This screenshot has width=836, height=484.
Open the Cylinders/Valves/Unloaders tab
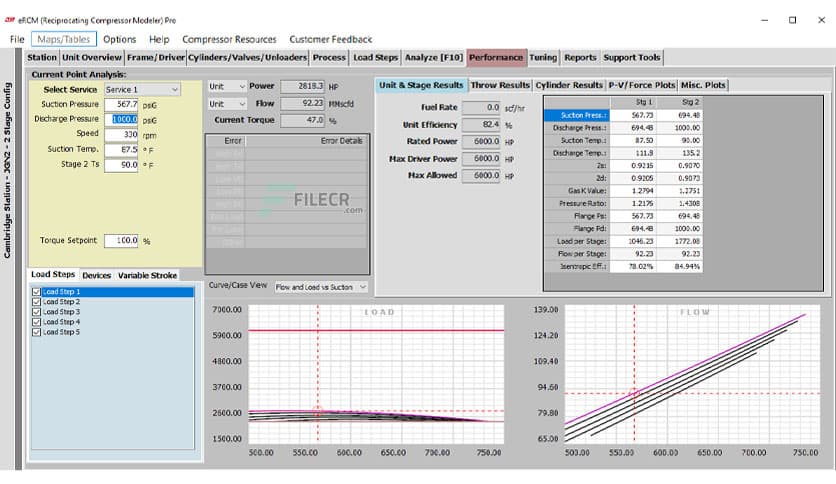point(247,58)
